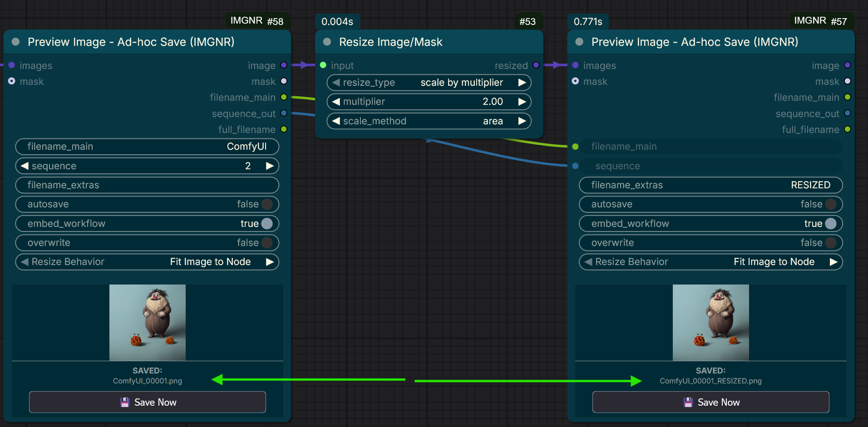Click the sequence_out output socket on node #57

pyautogui.click(x=848, y=113)
